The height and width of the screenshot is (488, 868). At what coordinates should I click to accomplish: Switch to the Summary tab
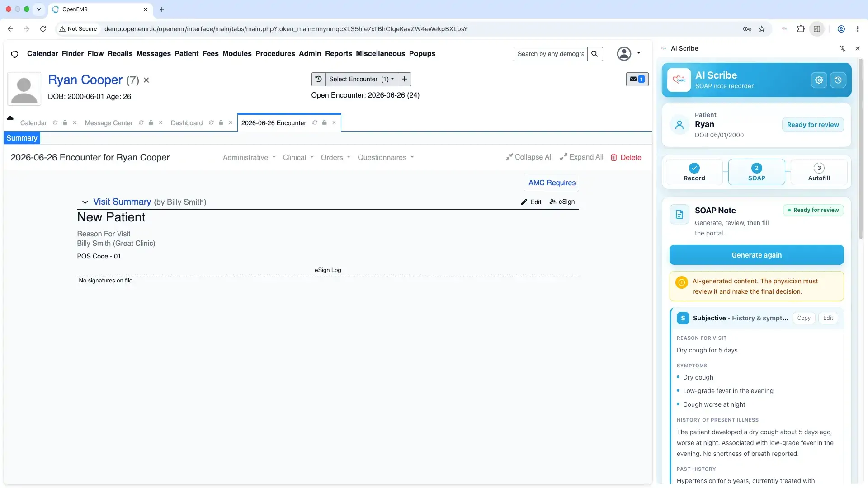coord(22,138)
